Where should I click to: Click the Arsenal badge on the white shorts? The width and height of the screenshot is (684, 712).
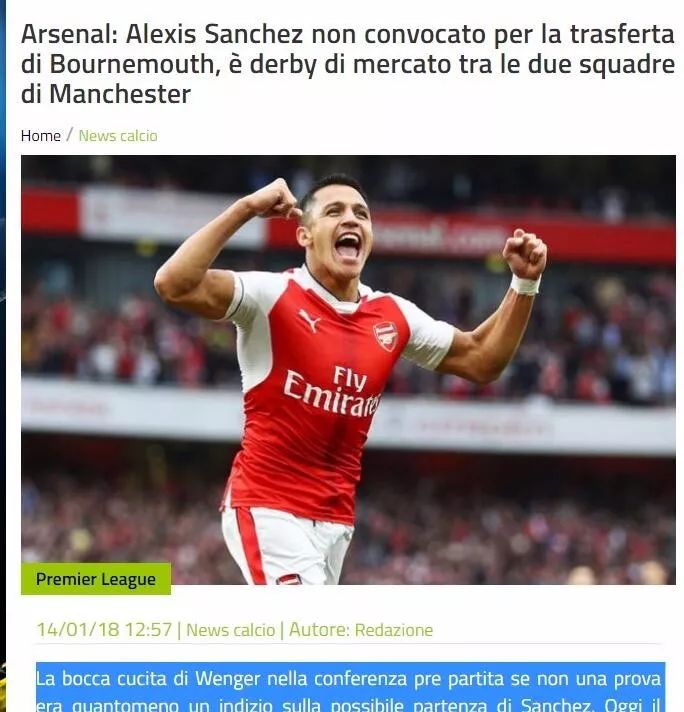tap(288, 579)
